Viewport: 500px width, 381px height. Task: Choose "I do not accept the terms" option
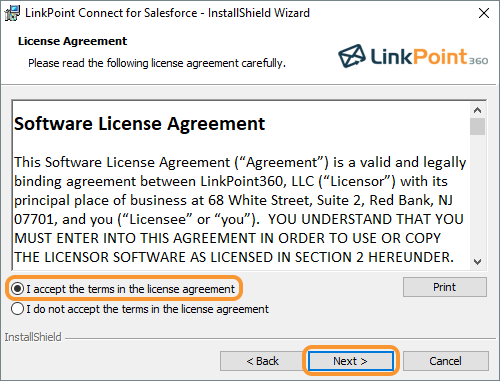pyautogui.click(x=17, y=309)
